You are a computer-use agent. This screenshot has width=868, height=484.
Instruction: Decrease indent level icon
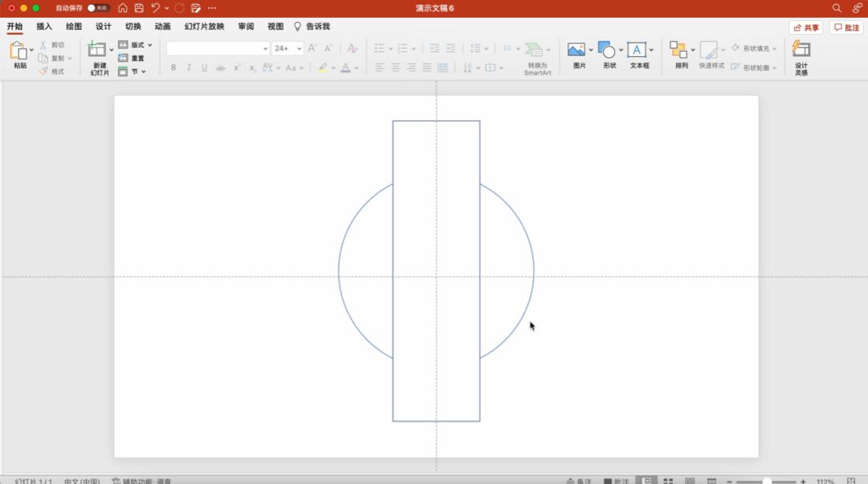pos(435,48)
